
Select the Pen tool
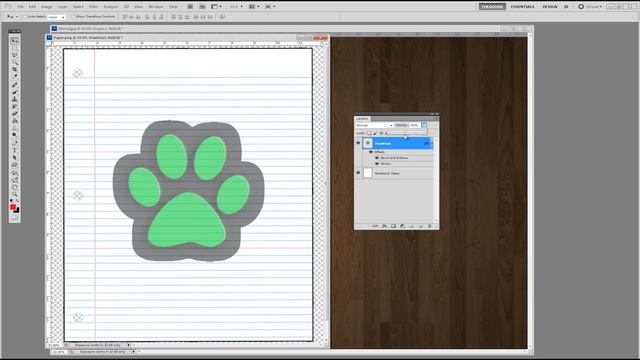[x=15, y=142]
